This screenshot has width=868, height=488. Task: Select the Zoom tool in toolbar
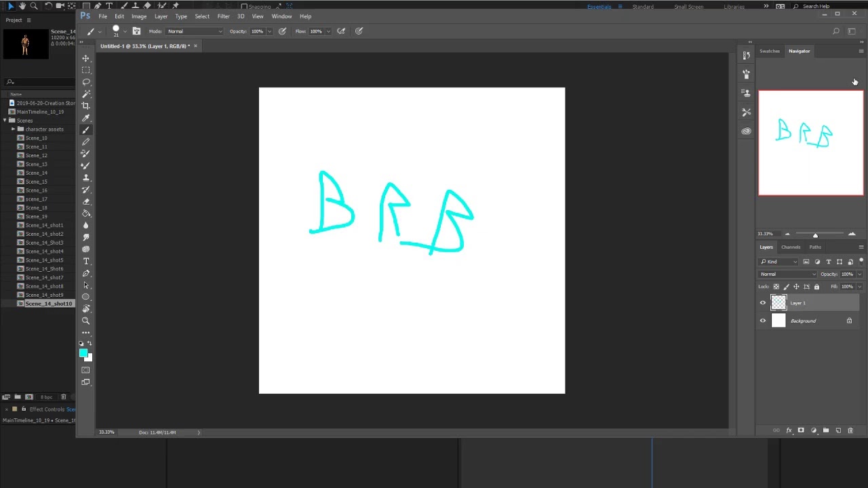[x=86, y=321]
